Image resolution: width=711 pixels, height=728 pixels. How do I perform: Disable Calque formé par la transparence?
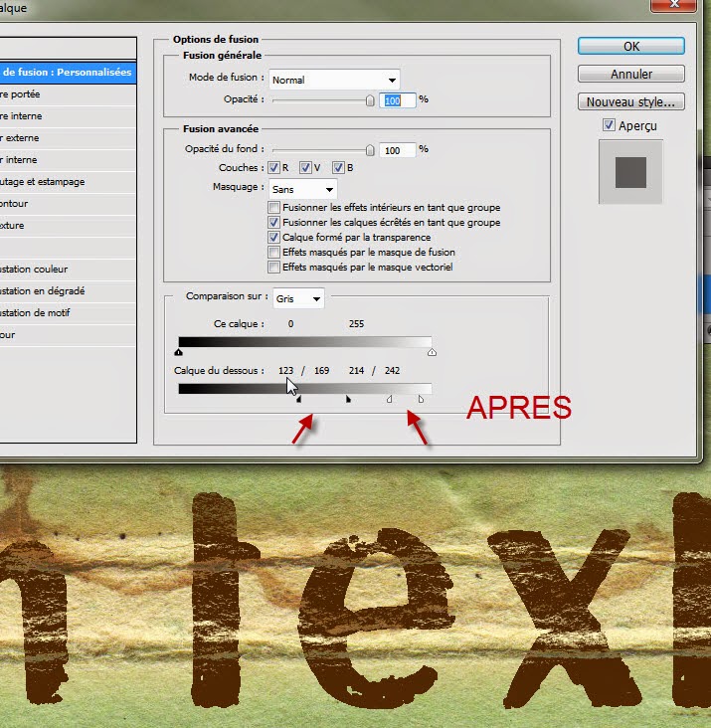[x=273, y=238]
